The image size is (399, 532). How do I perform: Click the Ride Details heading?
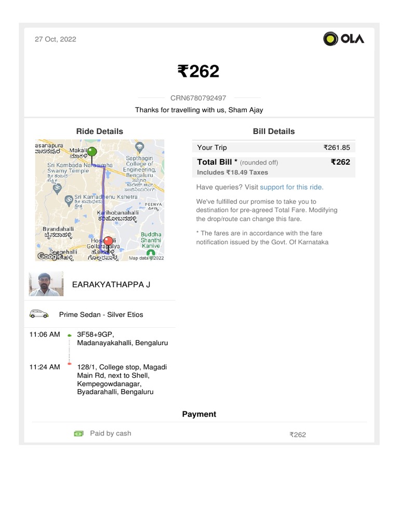[100, 131]
